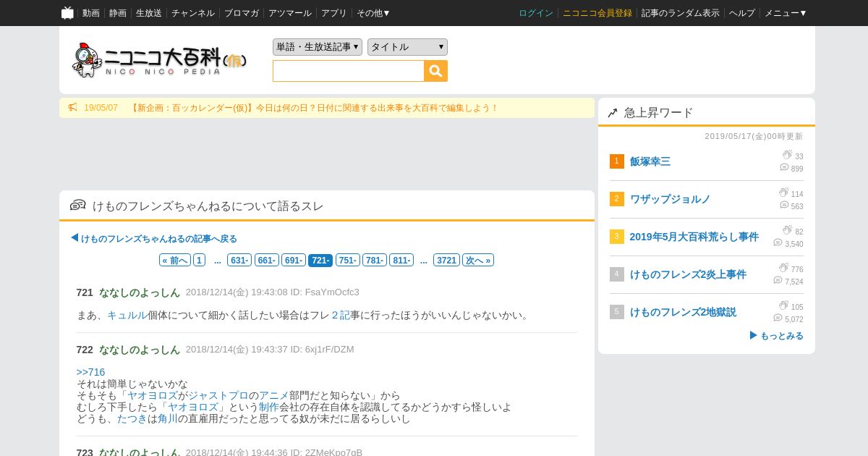Click the trending arrow icon beside 急上昇ワード

tap(613, 113)
